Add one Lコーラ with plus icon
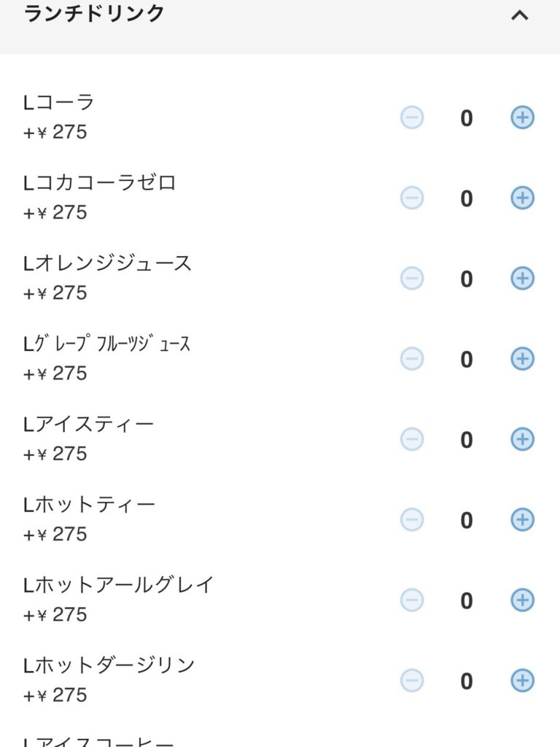This screenshot has width=560, height=747. click(522, 117)
